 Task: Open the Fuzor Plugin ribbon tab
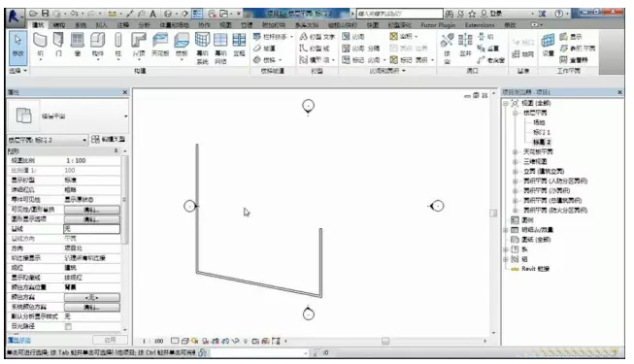tap(438, 25)
